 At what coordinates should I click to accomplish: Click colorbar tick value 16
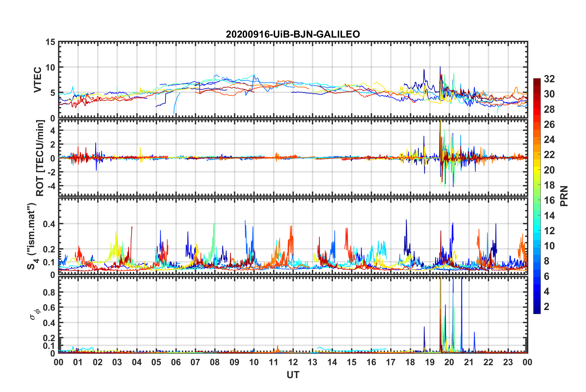point(549,200)
